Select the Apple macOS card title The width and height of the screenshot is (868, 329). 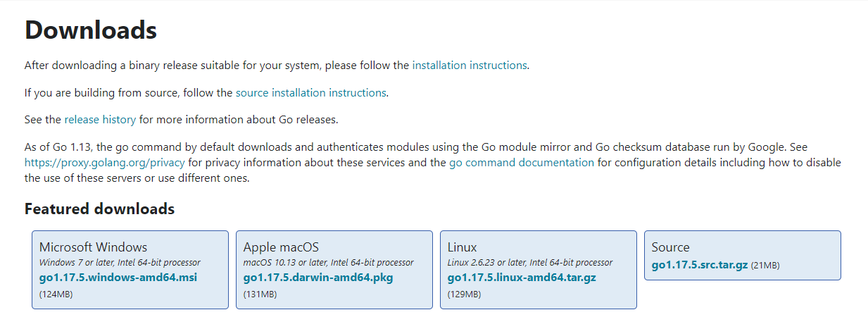(x=281, y=247)
